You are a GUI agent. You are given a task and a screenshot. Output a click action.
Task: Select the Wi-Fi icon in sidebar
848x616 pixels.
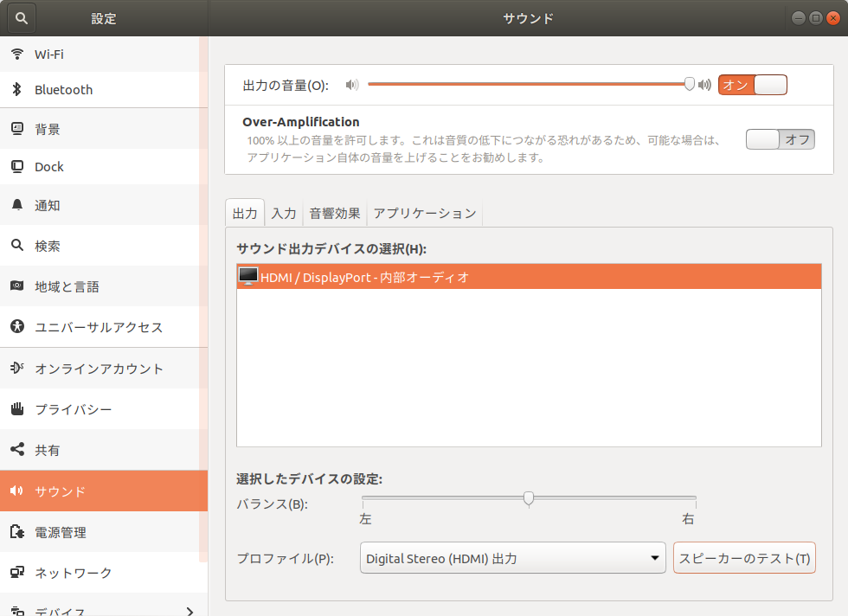click(x=17, y=55)
